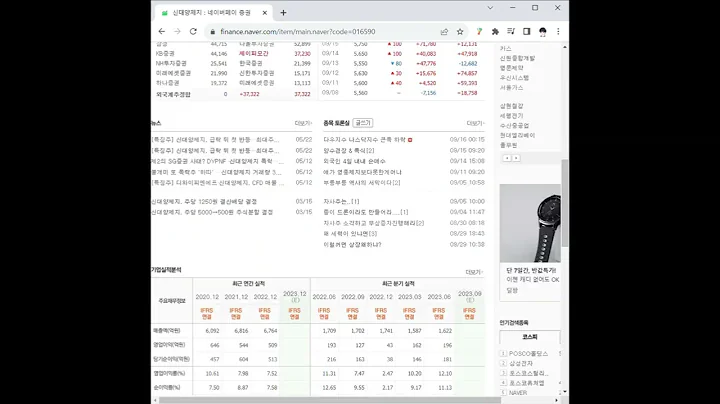Open 포스코퓨처엠 in popular search list
Image resolution: width=720 pixels, height=404 pixels.
coord(527,382)
